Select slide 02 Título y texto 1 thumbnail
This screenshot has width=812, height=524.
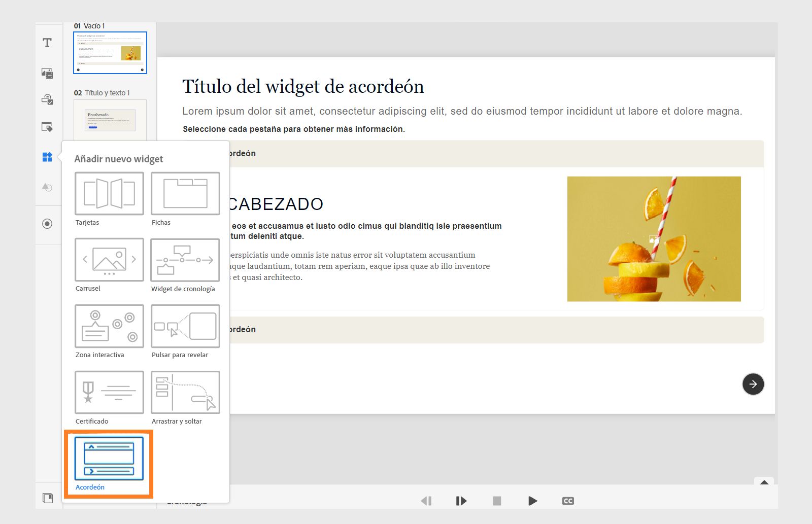tap(110, 120)
